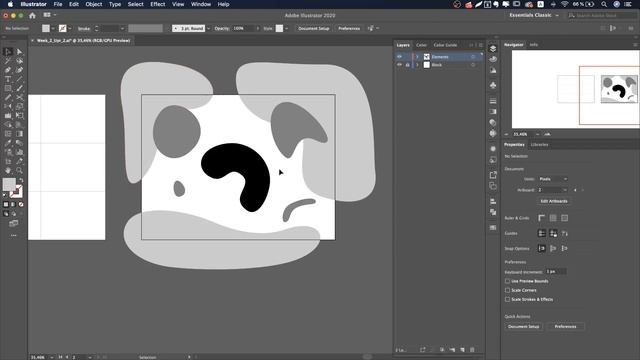Delete selection trash icon in Layers panel
Screen dimensions: 640x360
point(472,350)
